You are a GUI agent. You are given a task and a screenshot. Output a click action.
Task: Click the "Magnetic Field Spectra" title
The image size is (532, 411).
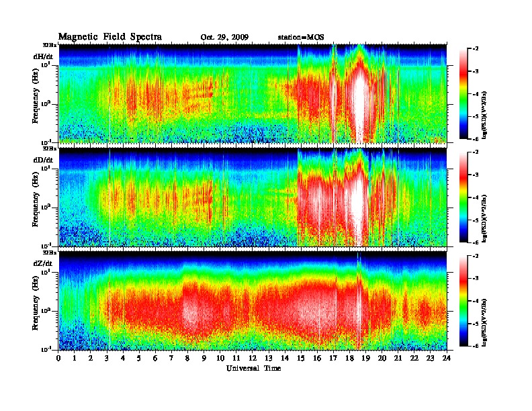pyautogui.click(x=110, y=37)
